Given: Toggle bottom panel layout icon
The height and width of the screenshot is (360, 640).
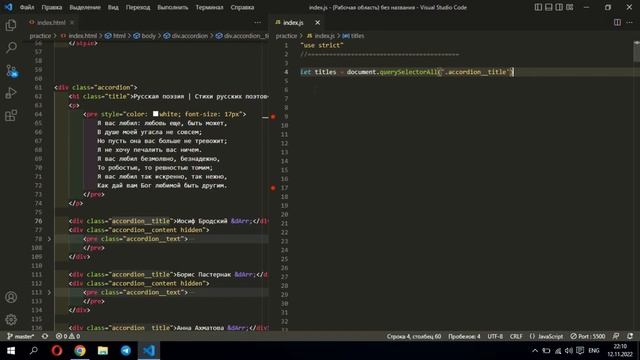Looking at the screenshot, I should pyautogui.click(x=549, y=7).
